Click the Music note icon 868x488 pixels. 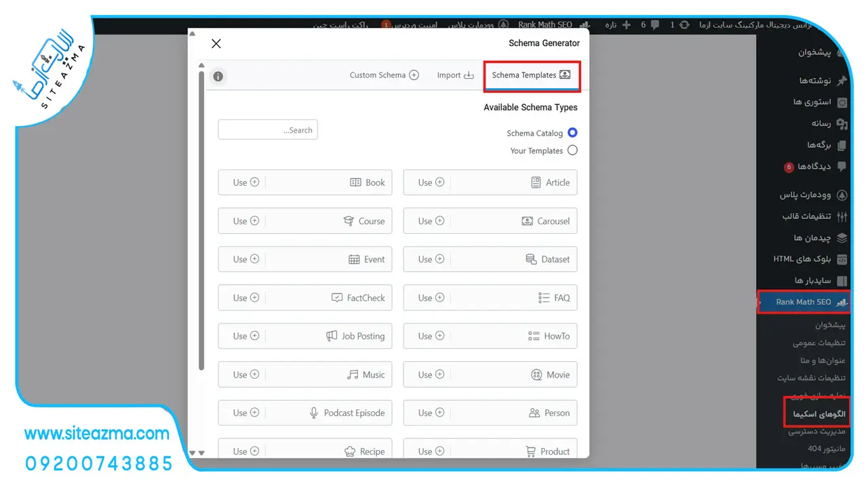pos(353,374)
